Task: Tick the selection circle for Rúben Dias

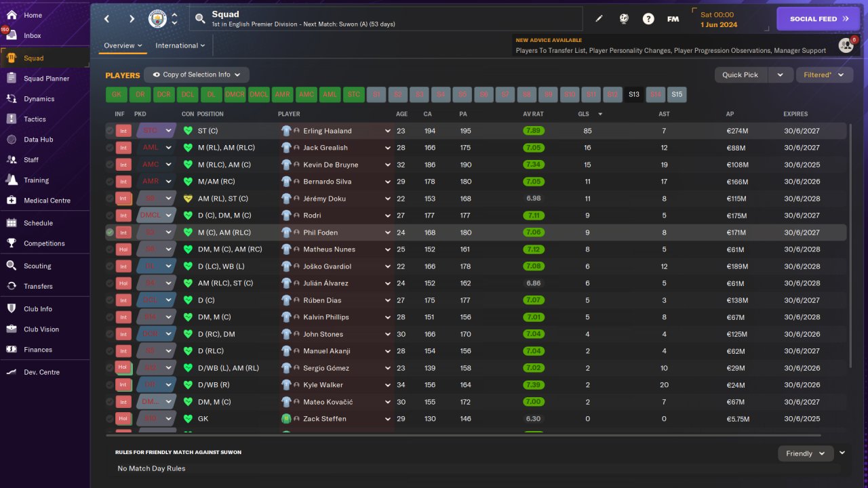Action: (x=110, y=300)
